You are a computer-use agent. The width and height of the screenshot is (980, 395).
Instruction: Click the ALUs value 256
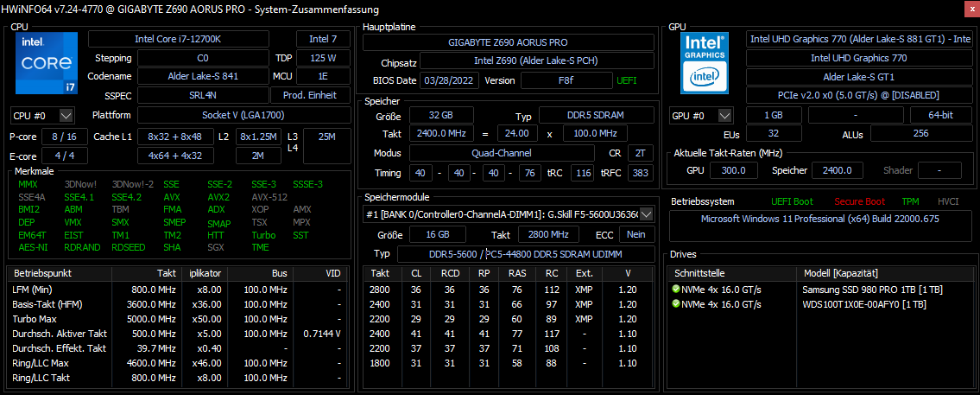[920, 133]
